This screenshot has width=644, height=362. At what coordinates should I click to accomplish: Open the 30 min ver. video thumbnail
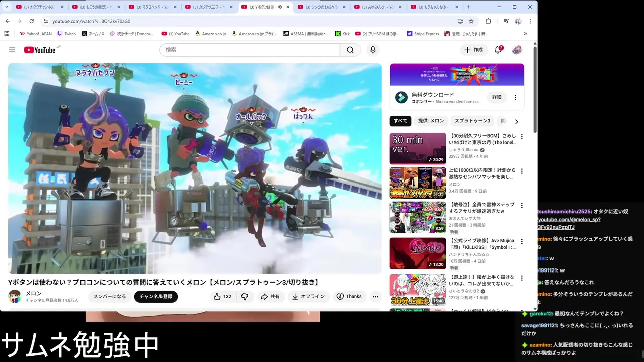[418, 148]
